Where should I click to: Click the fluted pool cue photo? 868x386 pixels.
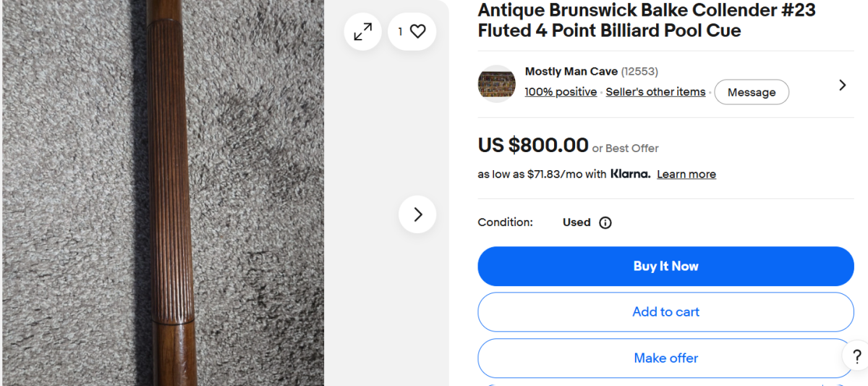pos(163,193)
